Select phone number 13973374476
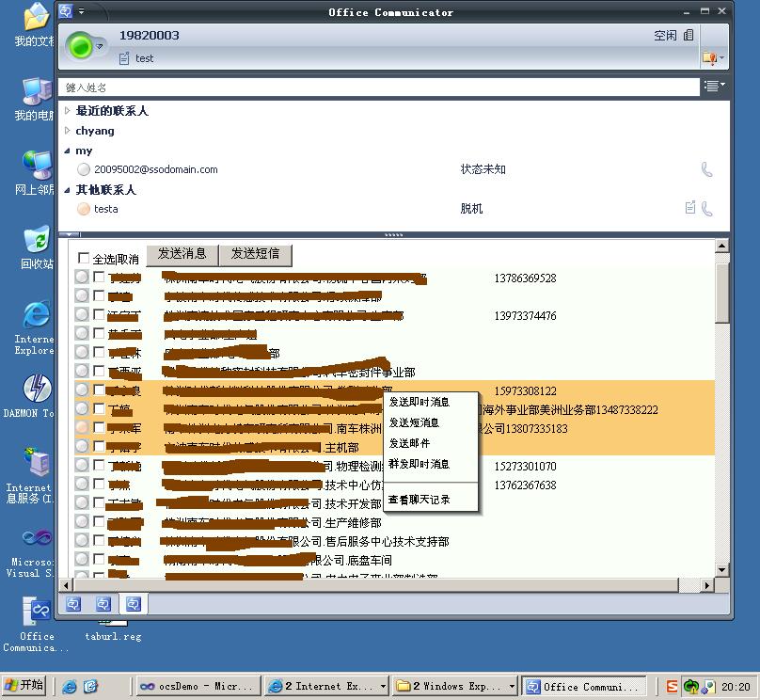Image resolution: width=760 pixels, height=700 pixels. (526, 316)
